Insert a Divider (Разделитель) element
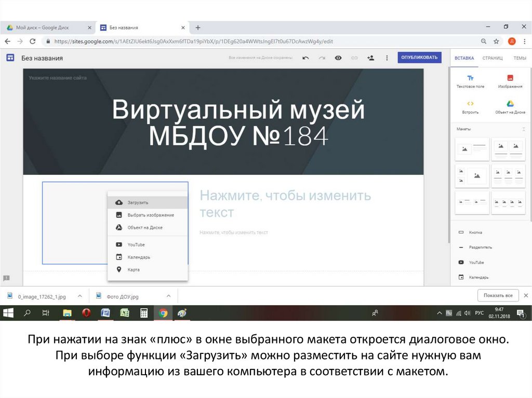Image resolution: width=532 pixels, height=398 pixels. pyautogui.click(x=475, y=248)
